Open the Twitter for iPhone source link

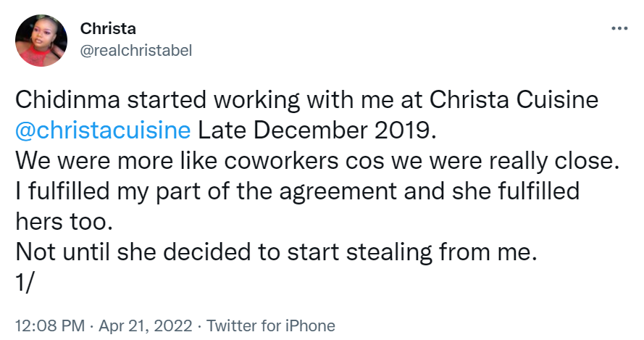click(272, 326)
